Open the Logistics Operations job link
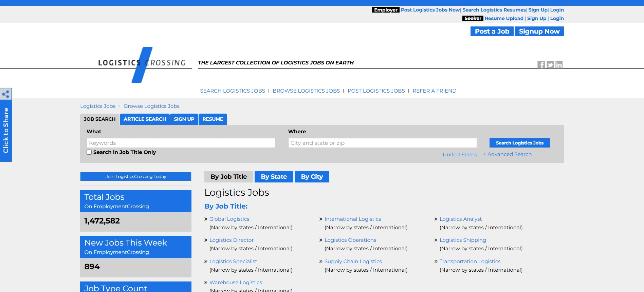Image resolution: width=644 pixels, height=292 pixels. tap(350, 240)
